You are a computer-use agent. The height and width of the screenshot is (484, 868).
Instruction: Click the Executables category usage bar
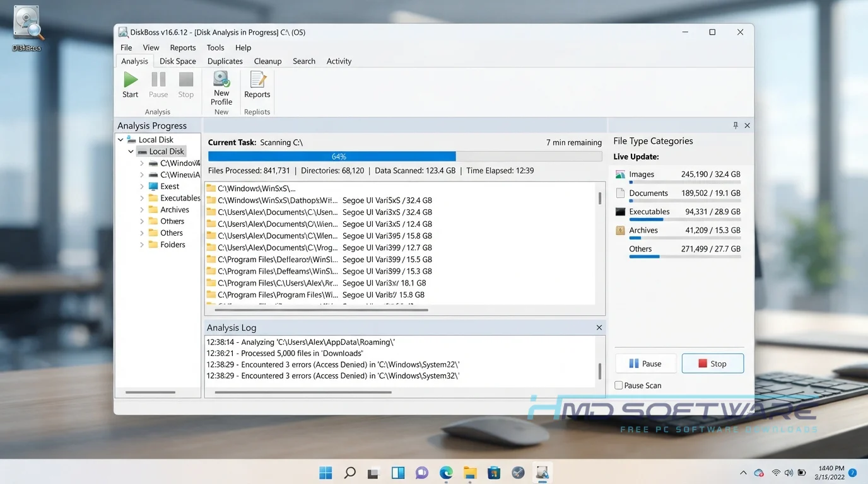click(684, 219)
